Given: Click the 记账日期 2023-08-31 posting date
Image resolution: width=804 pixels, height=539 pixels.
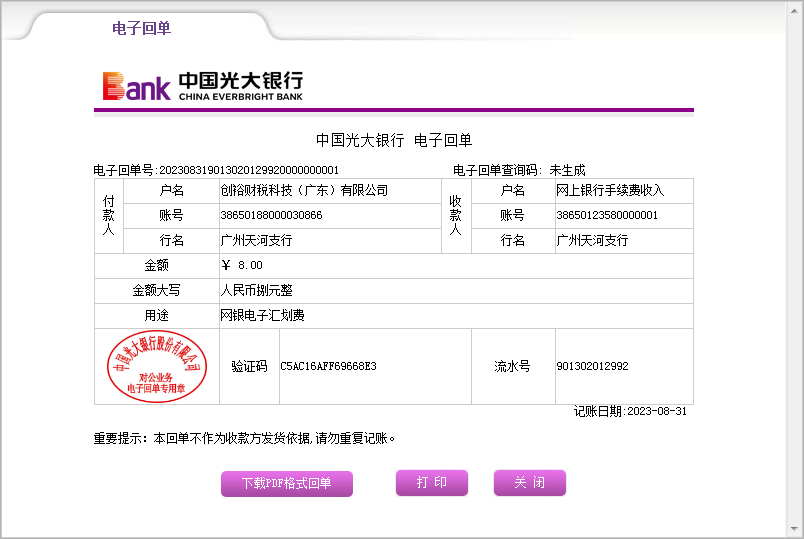Looking at the screenshot, I should click(x=630, y=411).
